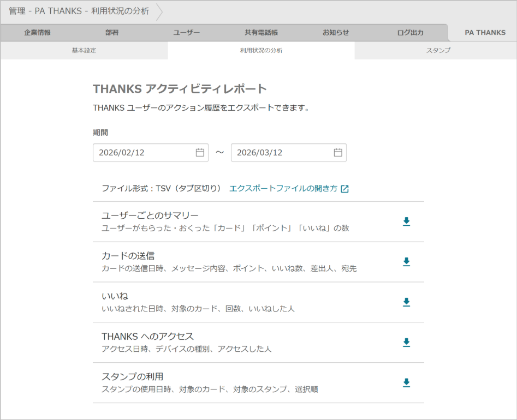Open the calendar picker for the end date
The width and height of the screenshot is (517, 420).
point(339,152)
